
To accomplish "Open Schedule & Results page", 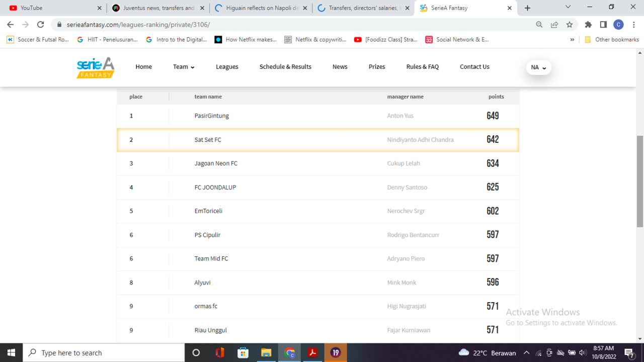I will pyautogui.click(x=285, y=67).
